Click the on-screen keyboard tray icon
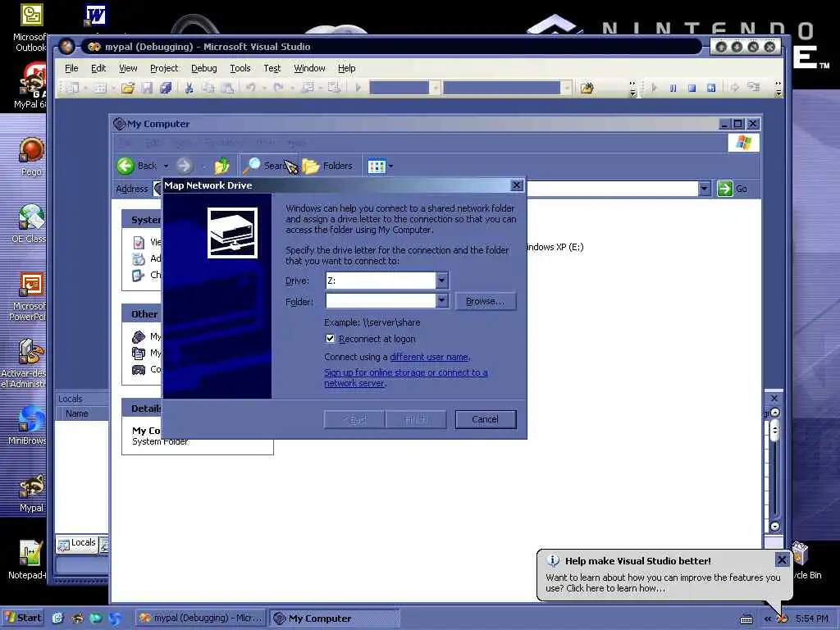Viewport: 840px width, 630px height. [746, 619]
